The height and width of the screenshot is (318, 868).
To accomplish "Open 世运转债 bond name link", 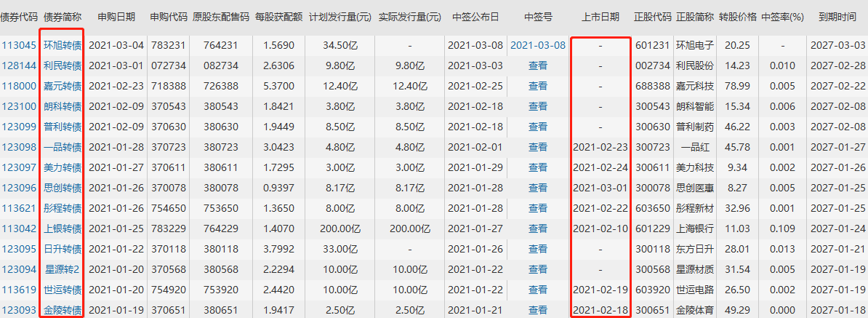I will point(63,290).
